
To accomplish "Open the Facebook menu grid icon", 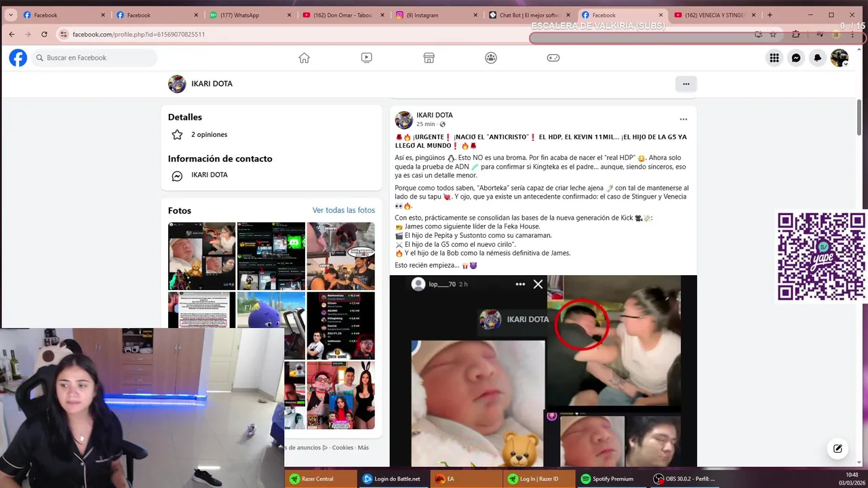I will [x=774, y=58].
